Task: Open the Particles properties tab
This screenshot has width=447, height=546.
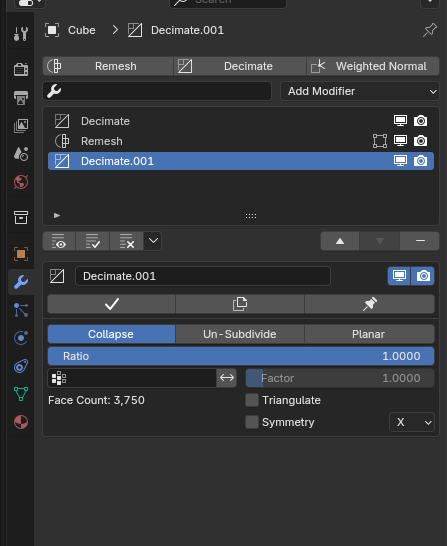Action: tap(21, 310)
